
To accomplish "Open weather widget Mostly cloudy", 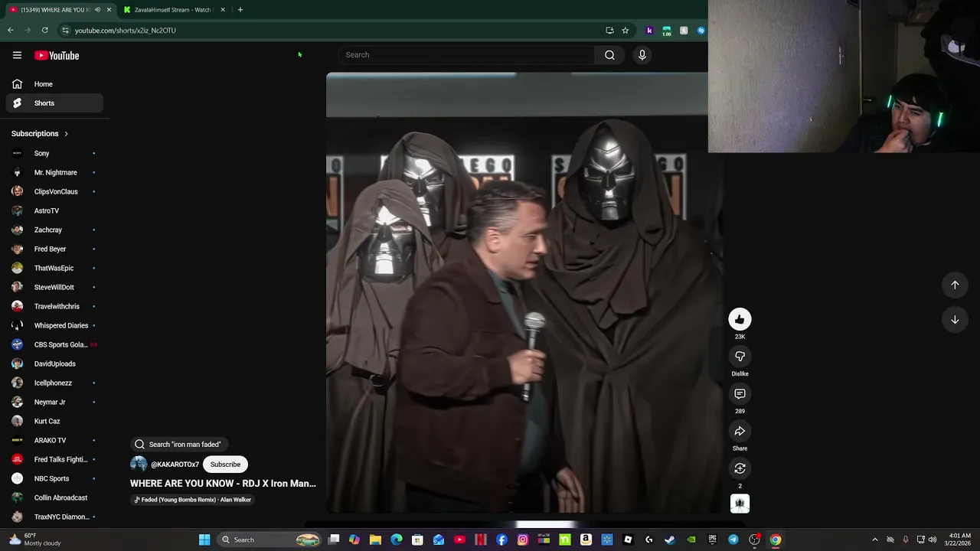I will point(34,540).
